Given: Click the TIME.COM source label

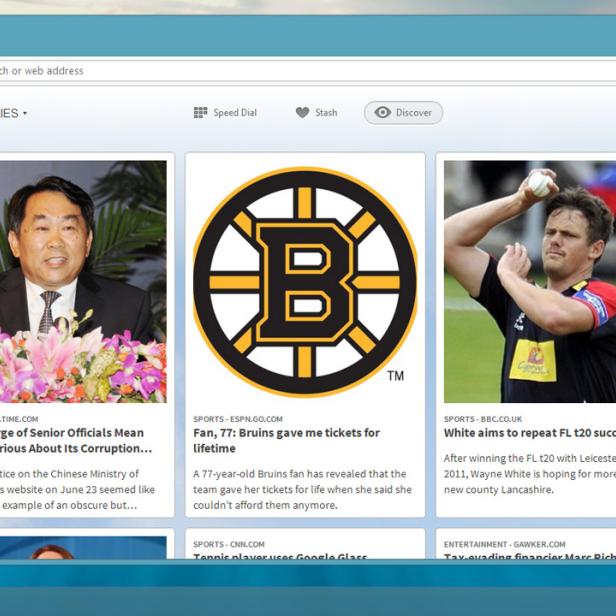Looking at the screenshot, I should 19,419.
